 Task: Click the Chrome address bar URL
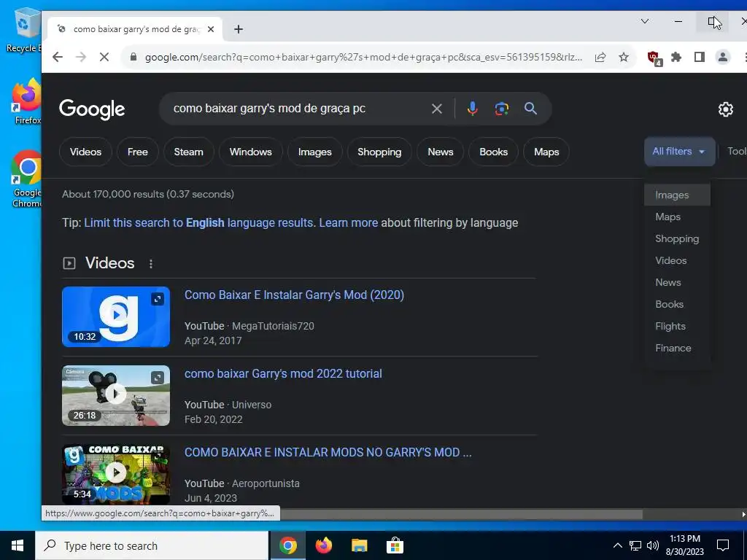pos(363,57)
